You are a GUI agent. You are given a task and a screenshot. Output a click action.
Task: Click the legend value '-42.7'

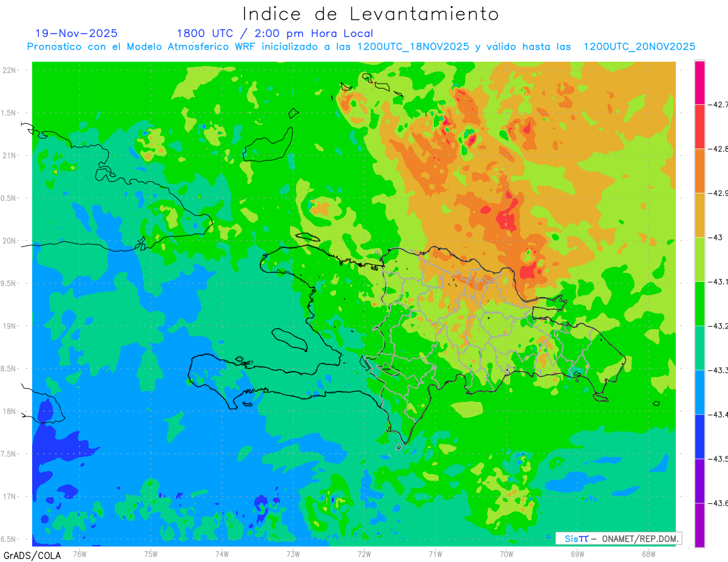point(718,105)
